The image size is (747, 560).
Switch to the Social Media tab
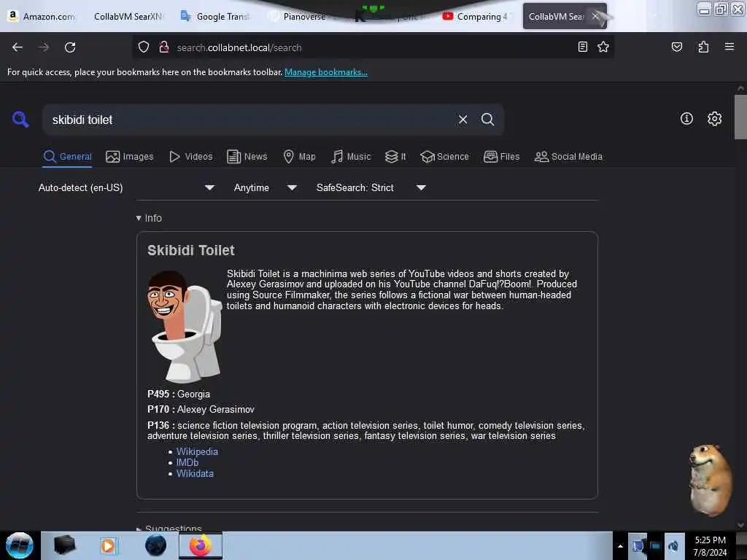pos(568,157)
